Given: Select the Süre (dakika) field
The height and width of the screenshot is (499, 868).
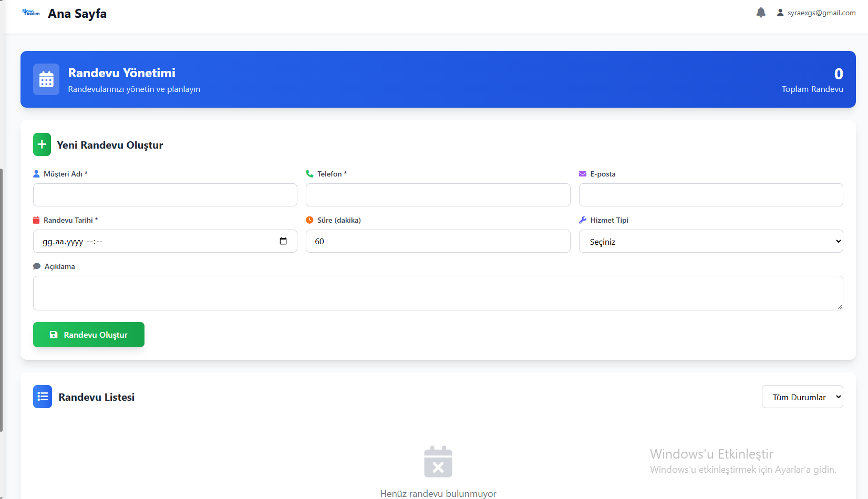Looking at the screenshot, I should tap(438, 241).
